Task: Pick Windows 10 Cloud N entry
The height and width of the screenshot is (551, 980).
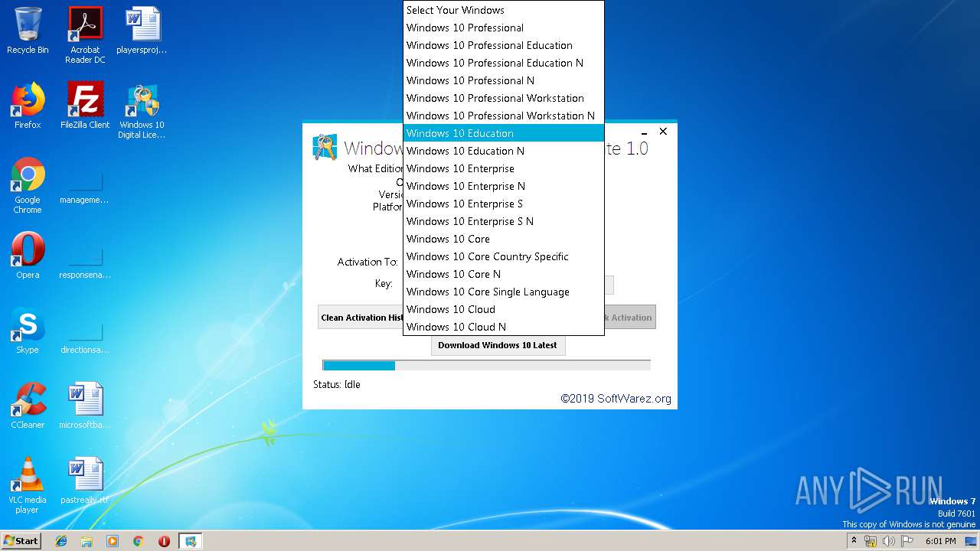Action: tap(504, 327)
